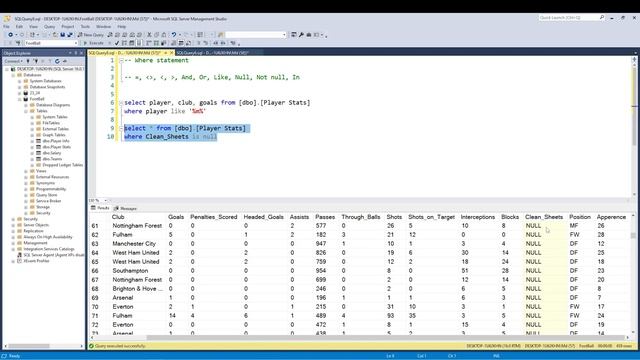This screenshot has height=360, width=640.
Task: Open the File menu
Action: 6,27
